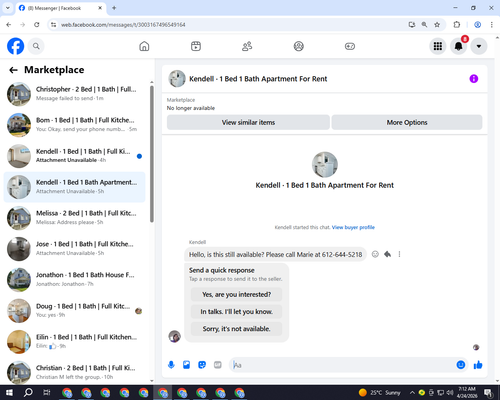500x400 pixels.
Task: Open the emoji picker in message box
Action: [x=461, y=365]
